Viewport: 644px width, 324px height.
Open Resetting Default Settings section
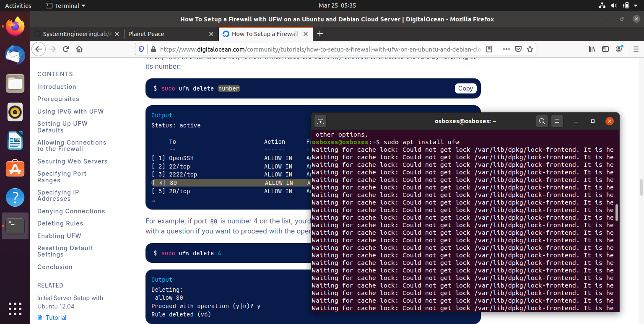[x=65, y=251]
